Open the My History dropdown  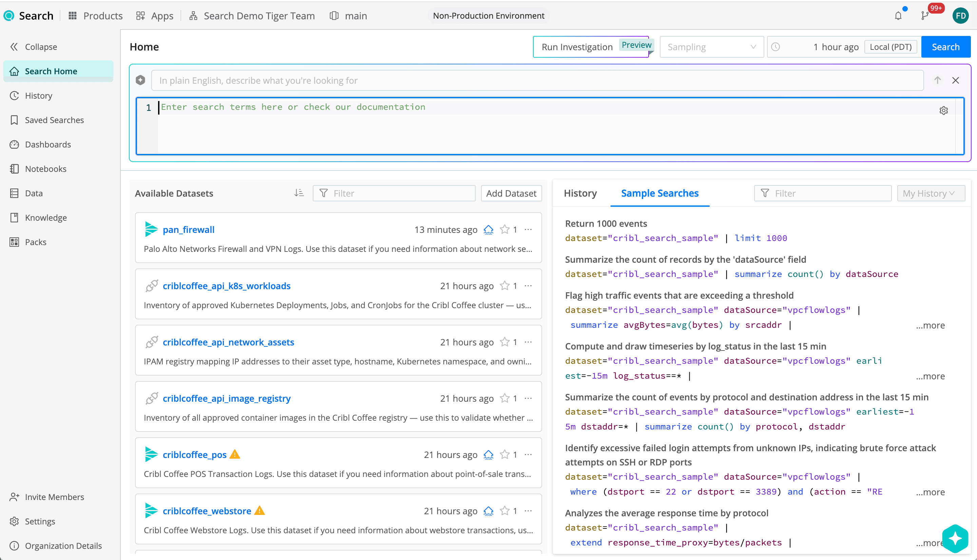point(931,193)
